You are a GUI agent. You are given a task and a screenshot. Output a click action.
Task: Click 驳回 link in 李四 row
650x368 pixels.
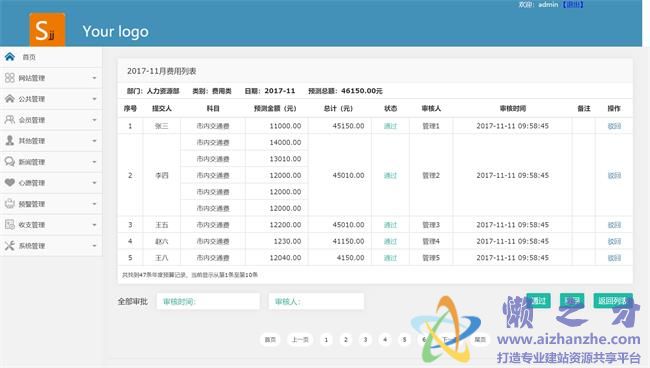614,176
